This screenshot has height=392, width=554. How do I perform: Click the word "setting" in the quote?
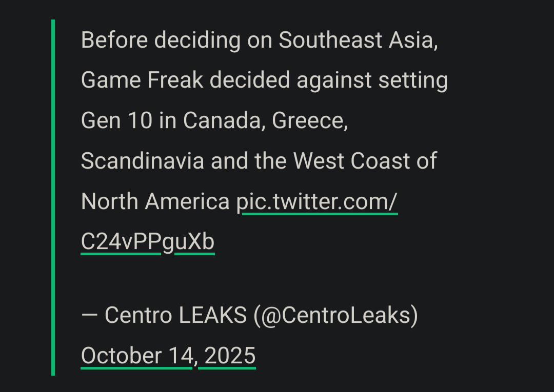(413, 80)
